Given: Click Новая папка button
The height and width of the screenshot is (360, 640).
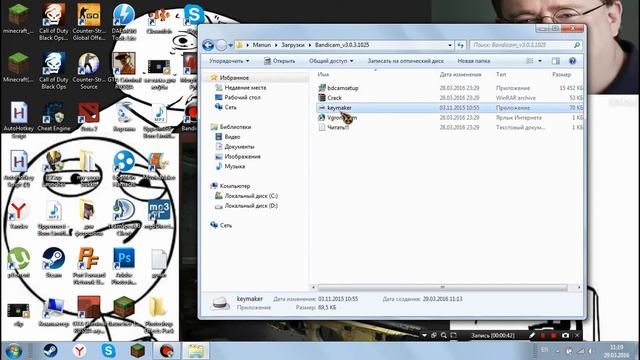Looking at the screenshot, I should (x=473, y=61).
